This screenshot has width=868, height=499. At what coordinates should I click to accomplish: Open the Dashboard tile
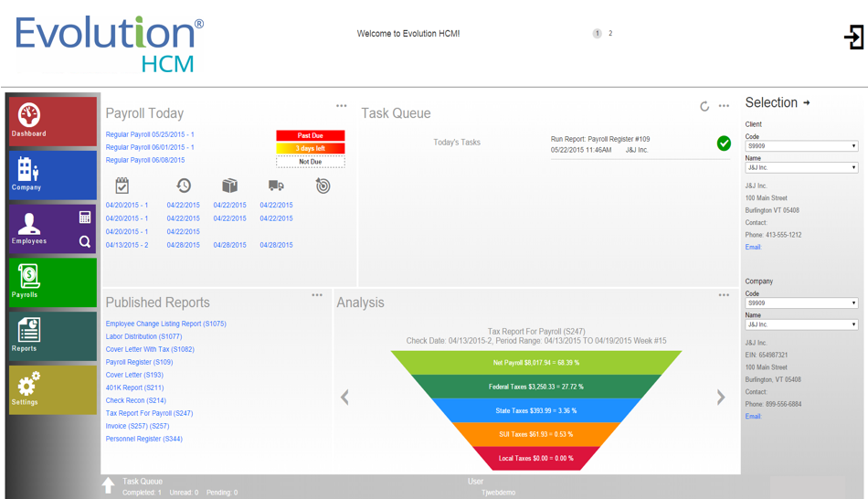click(53, 122)
